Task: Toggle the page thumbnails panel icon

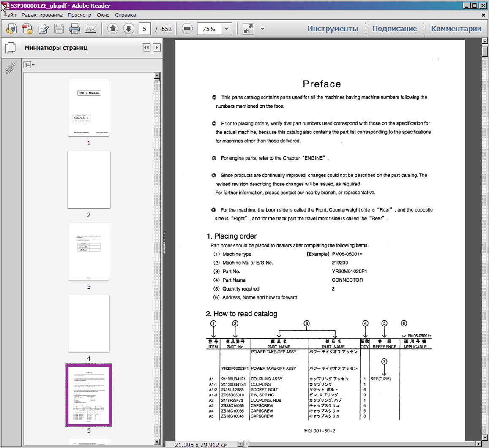Action: pos(10,48)
